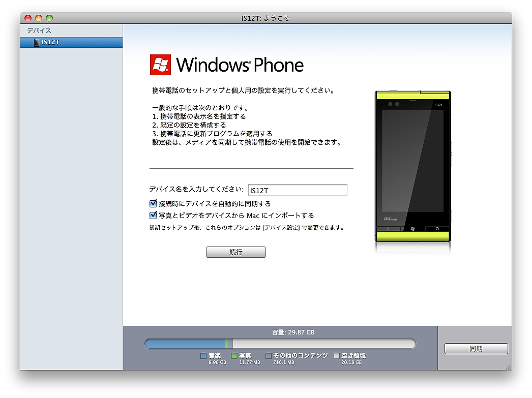Click the 同期 (Sync) button
This screenshot has height=398, width=532.
pyautogui.click(x=476, y=349)
